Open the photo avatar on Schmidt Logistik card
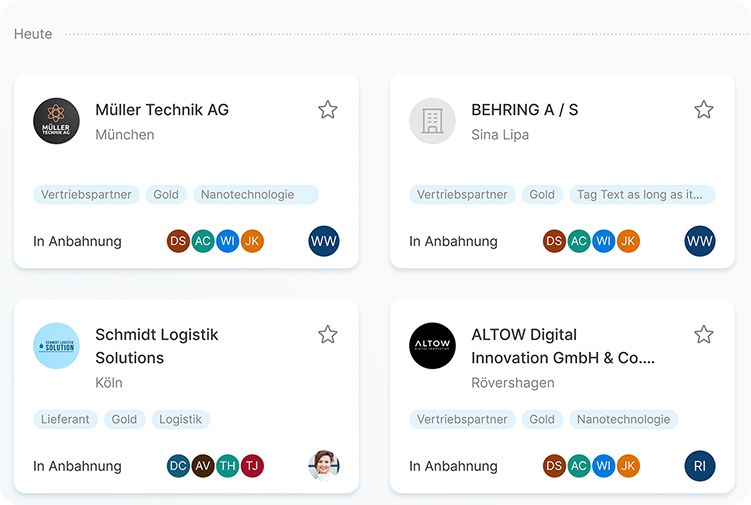Viewport: 751px width, 505px height. [x=324, y=466]
